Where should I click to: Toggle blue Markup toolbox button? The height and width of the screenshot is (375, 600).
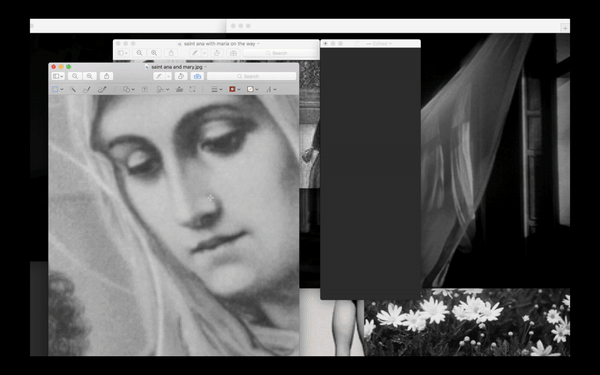(x=197, y=76)
